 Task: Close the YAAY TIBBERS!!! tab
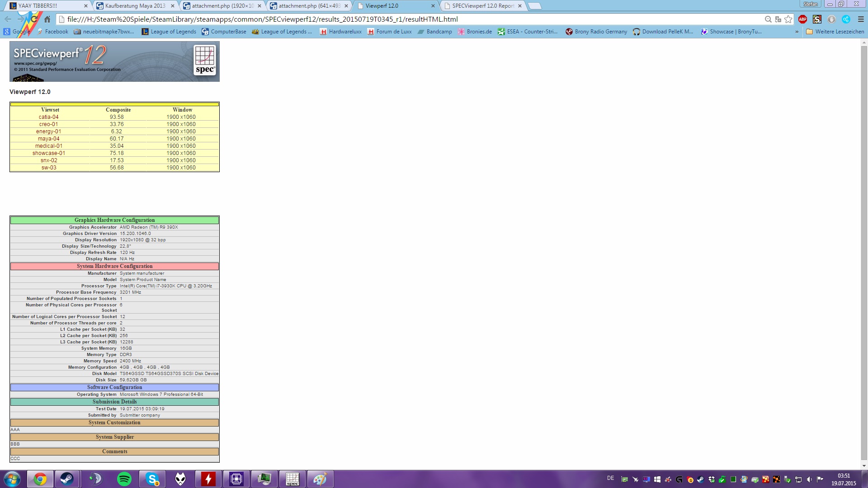[x=86, y=6]
